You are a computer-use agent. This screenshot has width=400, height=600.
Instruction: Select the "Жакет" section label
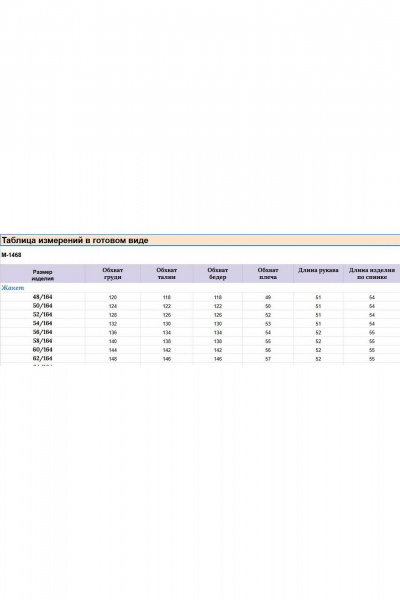(13, 288)
